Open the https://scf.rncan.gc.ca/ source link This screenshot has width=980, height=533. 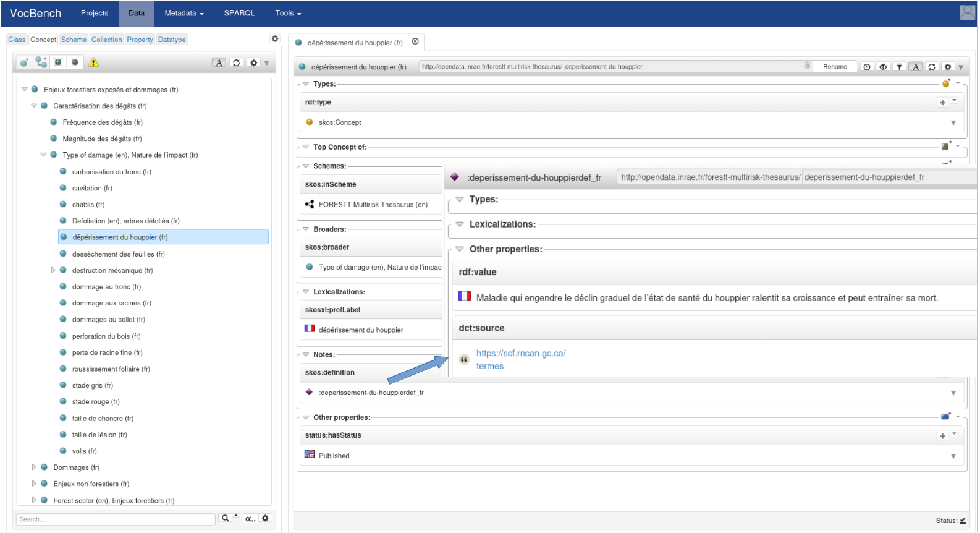click(x=520, y=353)
